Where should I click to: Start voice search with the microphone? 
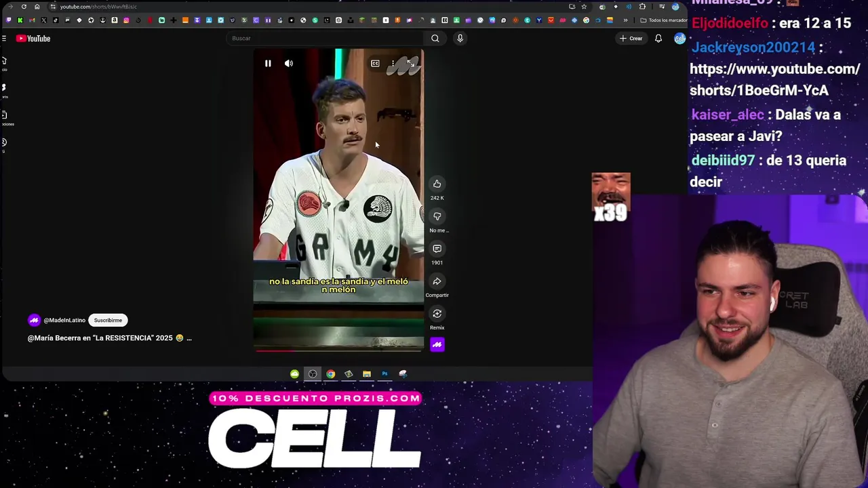(x=460, y=39)
